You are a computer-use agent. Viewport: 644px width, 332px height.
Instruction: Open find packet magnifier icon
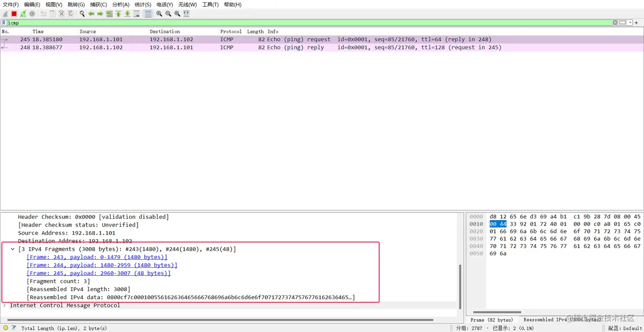coord(82,14)
